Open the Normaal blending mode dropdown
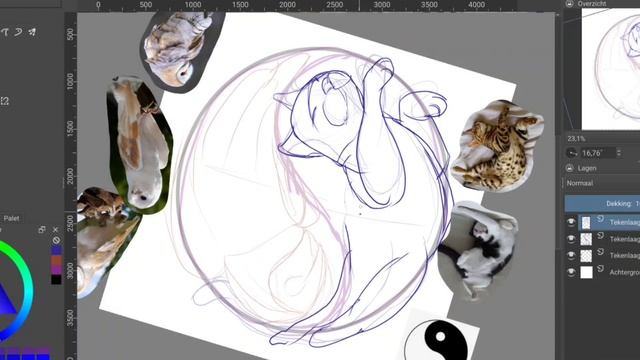 602,183
